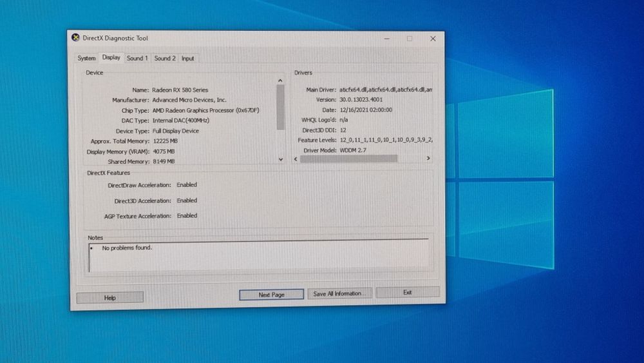Click VRAM value '4075 MB'

[x=164, y=152]
